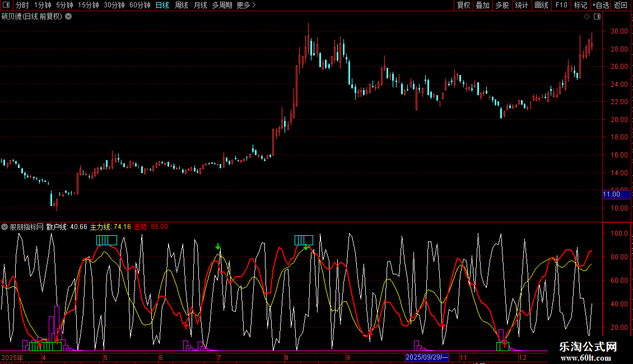Add stock with the +自选 button

(x=601, y=5)
